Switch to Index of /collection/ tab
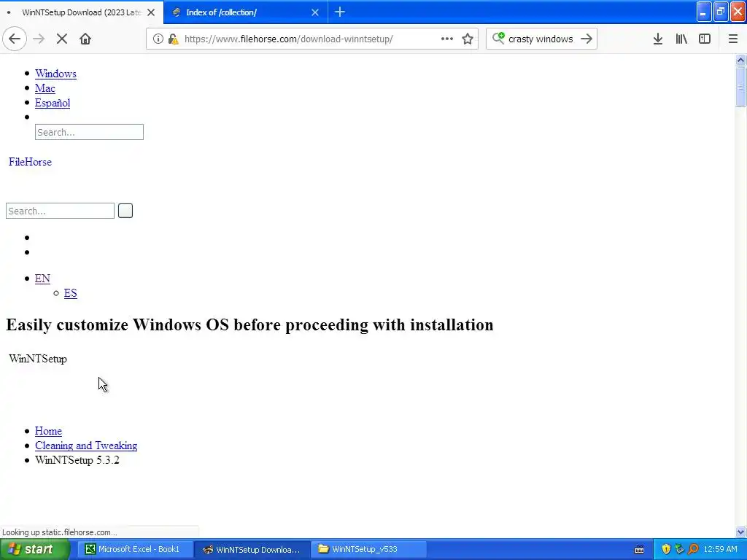747x560 pixels. click(x=245, y=12)
